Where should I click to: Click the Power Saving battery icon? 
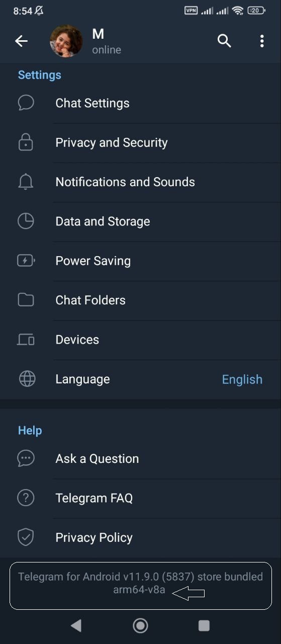coord(26,261)
